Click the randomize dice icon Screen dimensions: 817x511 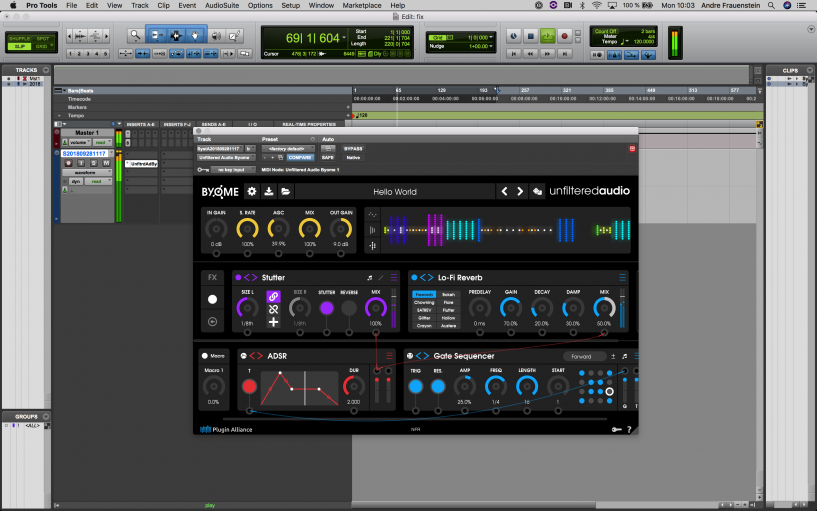(x=537, y=191)
